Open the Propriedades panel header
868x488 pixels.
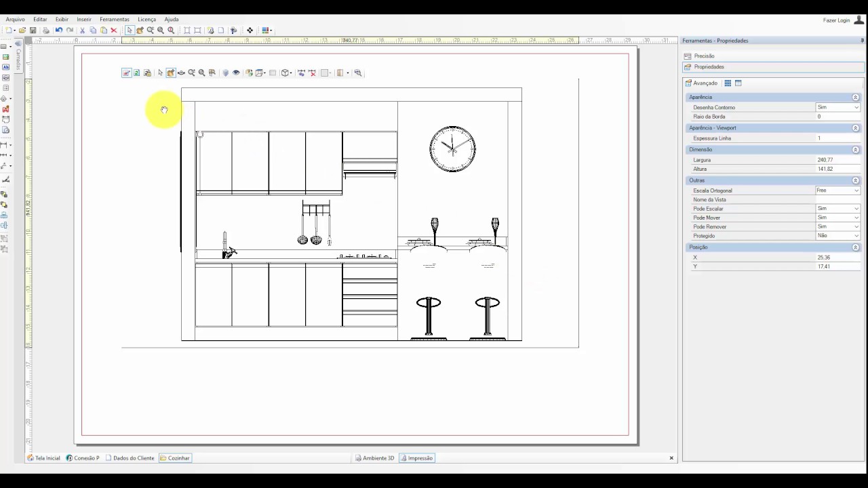773,67
